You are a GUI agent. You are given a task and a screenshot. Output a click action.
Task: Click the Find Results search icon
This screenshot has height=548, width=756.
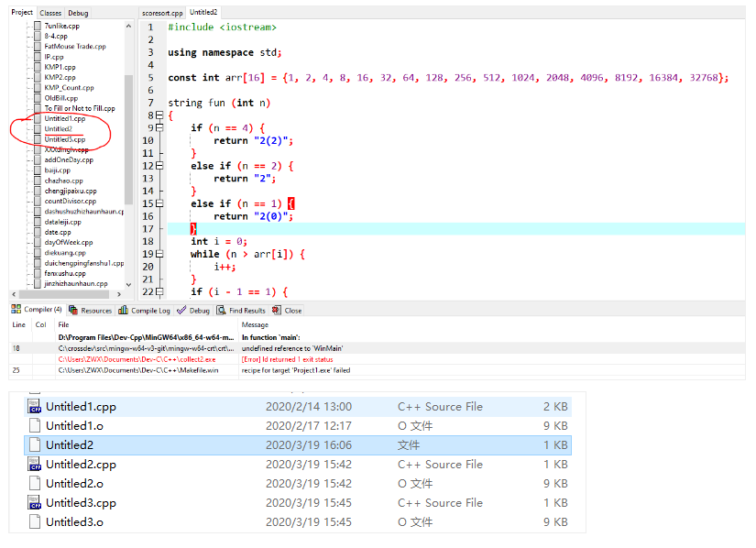[x=221, y=310]
